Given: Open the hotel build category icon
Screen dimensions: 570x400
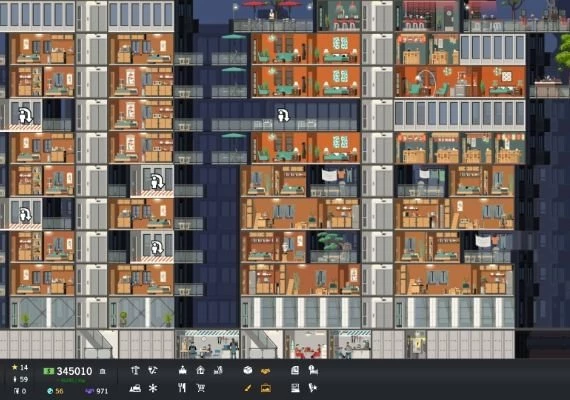Looking at the screenshot, I should coord(218,371).
